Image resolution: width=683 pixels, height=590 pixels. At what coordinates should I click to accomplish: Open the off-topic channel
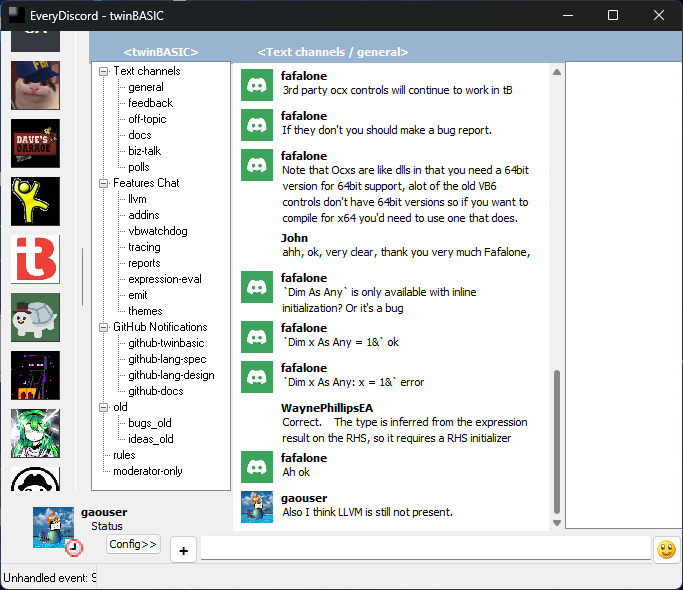[147, 119]
